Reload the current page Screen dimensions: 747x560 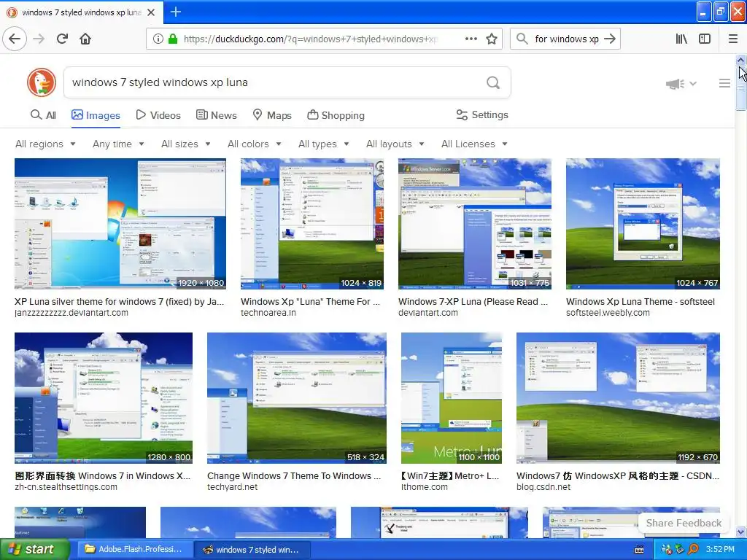pos(62,39)
